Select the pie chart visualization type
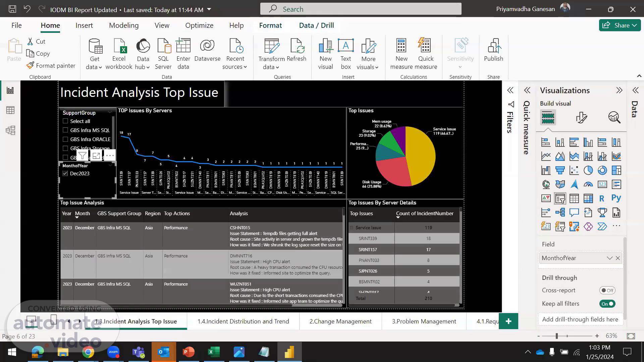This screenshot has width=644, height=362. (588, 170)
